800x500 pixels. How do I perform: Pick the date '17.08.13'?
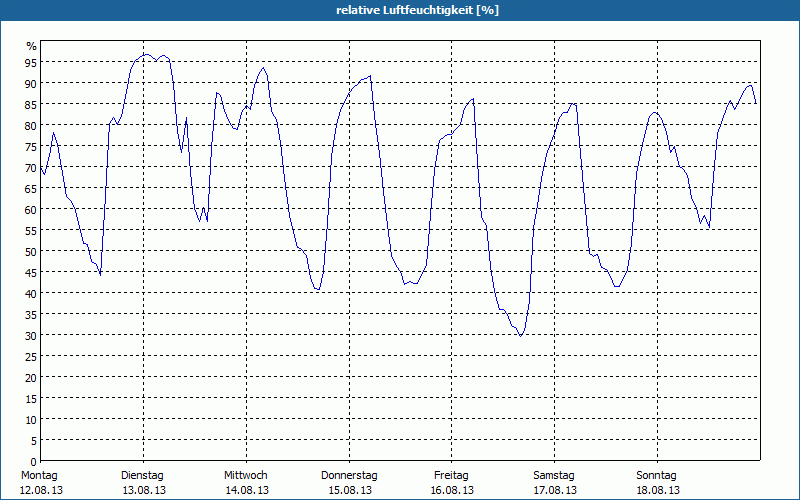coord(555,490)
